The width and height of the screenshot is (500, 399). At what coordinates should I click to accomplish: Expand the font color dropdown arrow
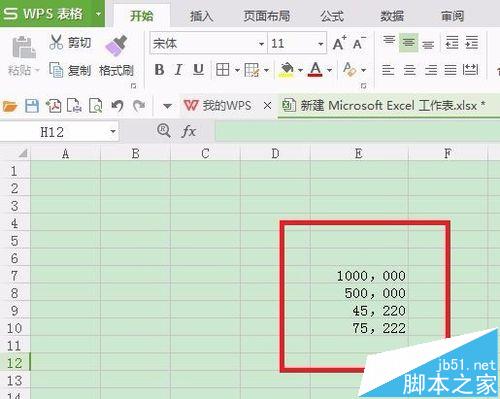coord(329,70)
